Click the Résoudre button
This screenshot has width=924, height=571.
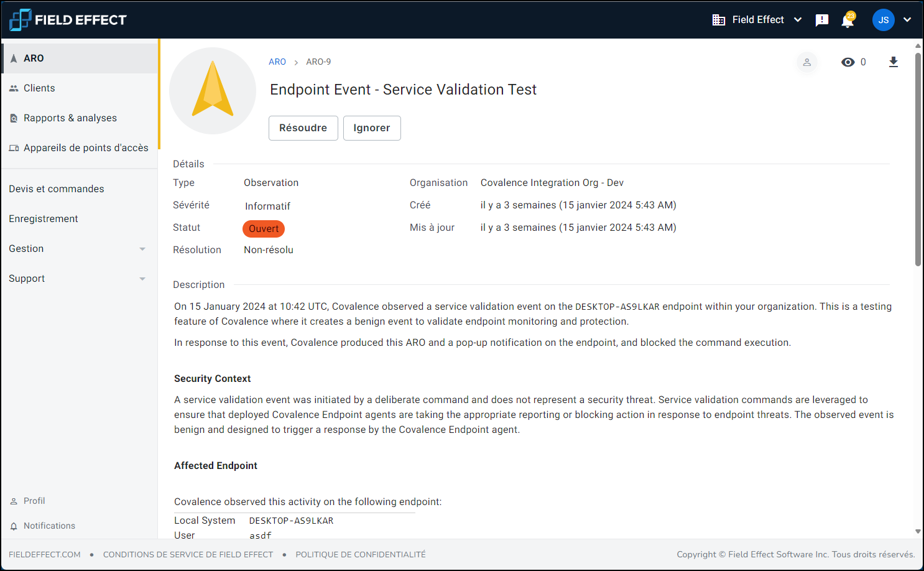pyautogui.click(x=303, y=128)
